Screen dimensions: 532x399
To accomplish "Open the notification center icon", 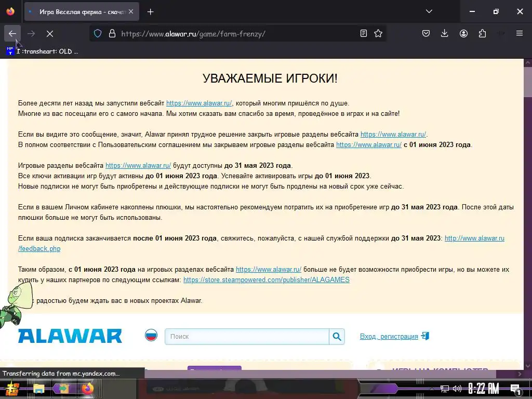I will (515, 389).
